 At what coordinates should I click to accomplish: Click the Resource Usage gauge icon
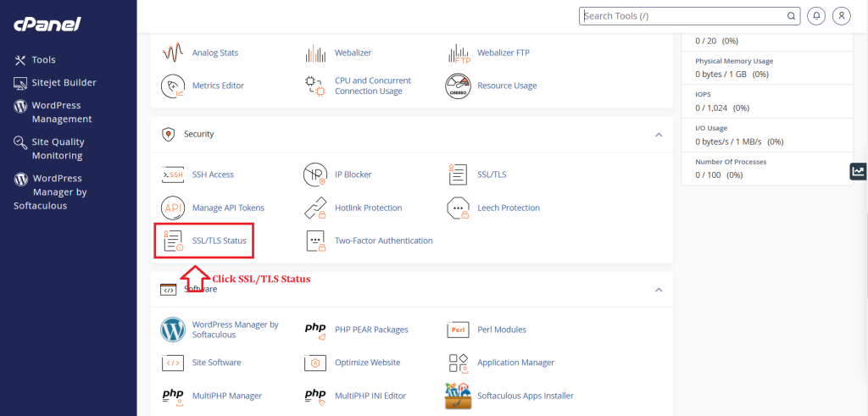(x=459, y=86)
